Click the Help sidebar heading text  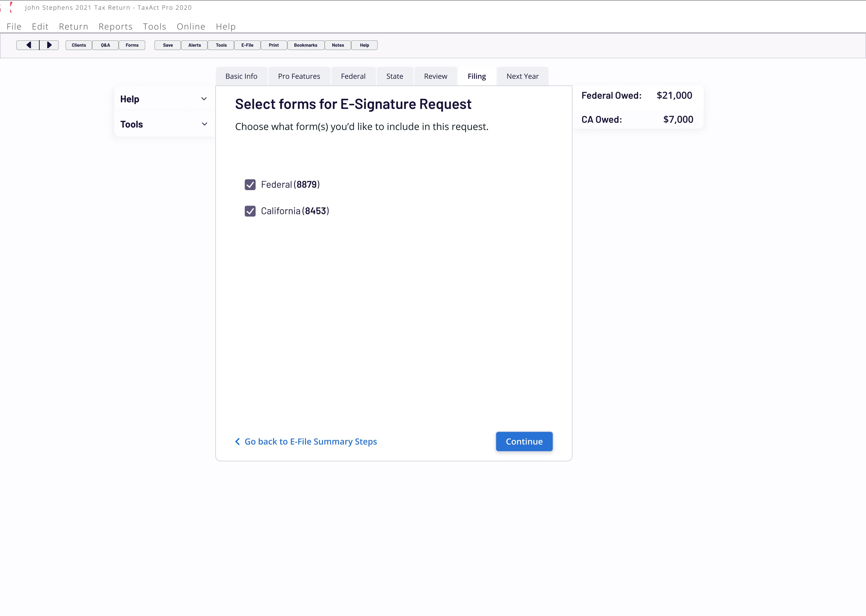tap(130, 99)
